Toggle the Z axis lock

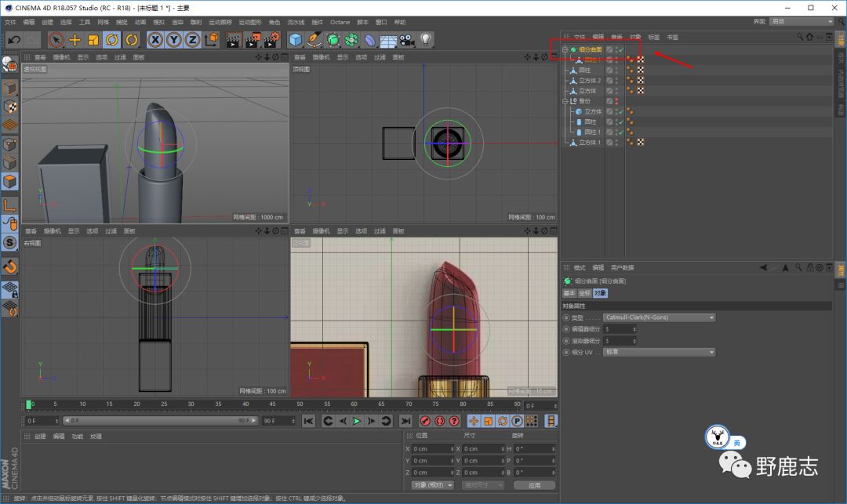tap(192, 39)
